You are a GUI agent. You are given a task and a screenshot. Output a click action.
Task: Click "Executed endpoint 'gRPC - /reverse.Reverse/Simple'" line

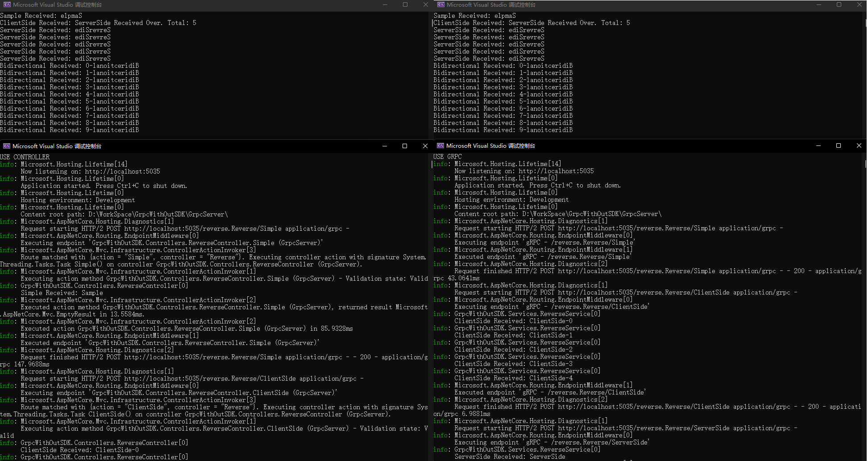pos(543,257)
